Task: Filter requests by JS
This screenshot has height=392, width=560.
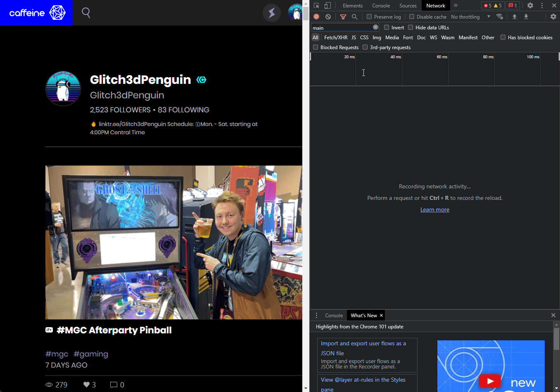Action: [x=354, y=38]
